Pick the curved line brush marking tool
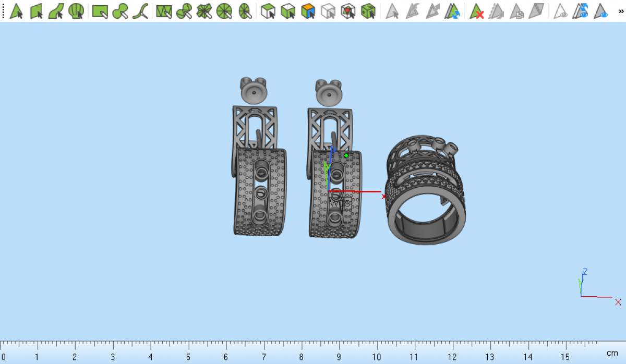Viewport: 626px width, 364px height. [140, 11]
